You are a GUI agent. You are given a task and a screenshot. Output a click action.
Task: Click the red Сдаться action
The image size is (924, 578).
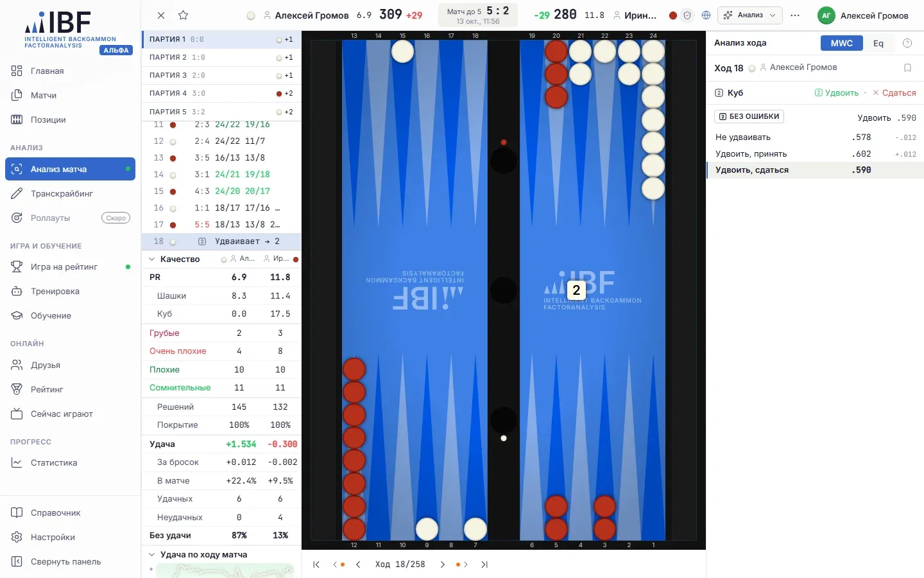tap(894, 93)
